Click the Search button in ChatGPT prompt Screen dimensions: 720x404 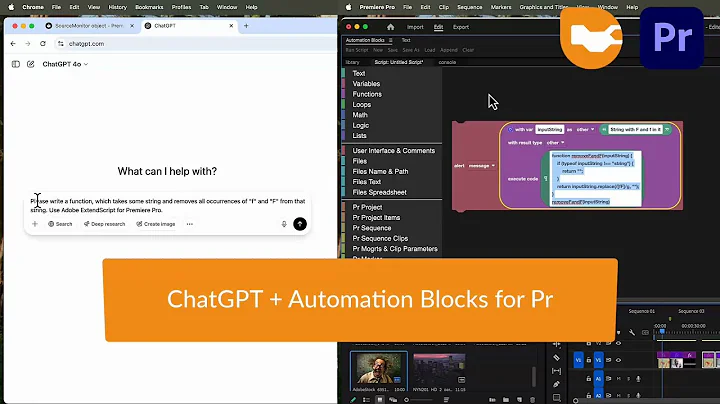[x=60, y=224]
